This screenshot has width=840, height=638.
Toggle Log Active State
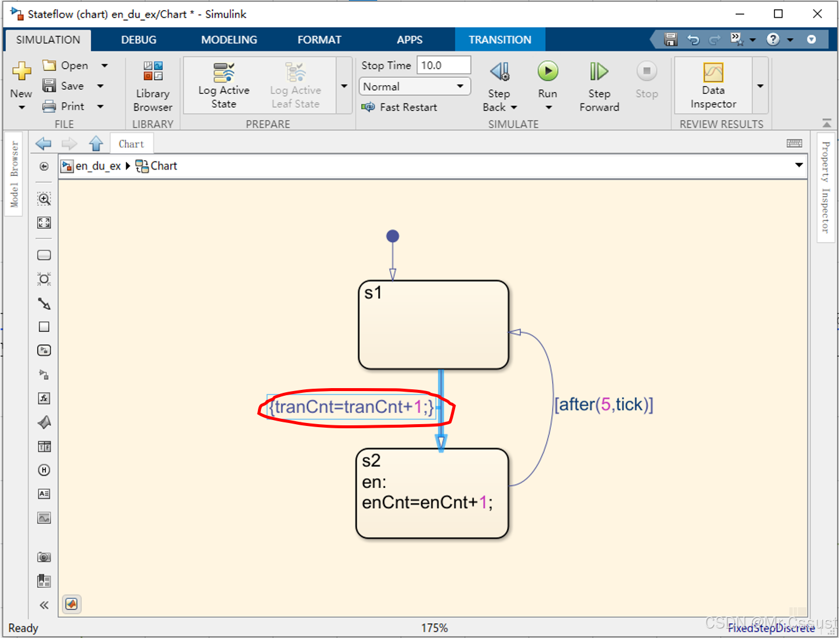coord(224,86)
